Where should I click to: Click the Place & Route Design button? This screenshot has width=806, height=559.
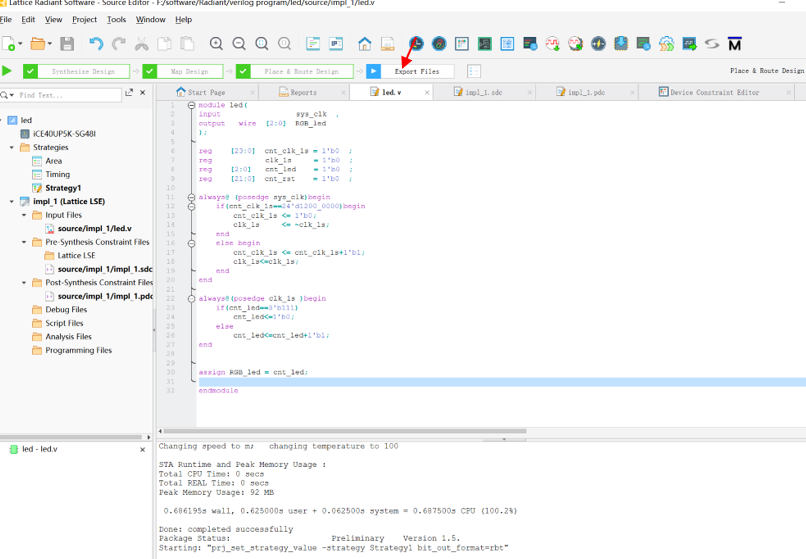[302, 71]
